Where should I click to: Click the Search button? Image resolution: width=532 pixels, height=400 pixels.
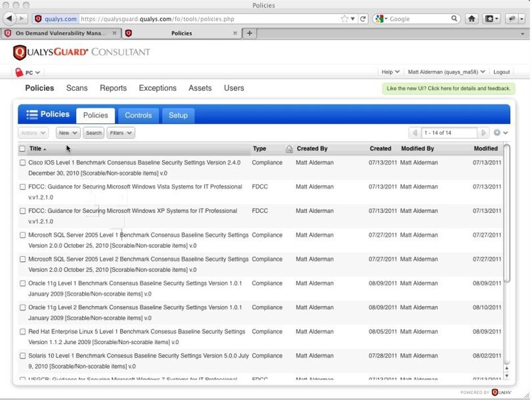point(94,133)
